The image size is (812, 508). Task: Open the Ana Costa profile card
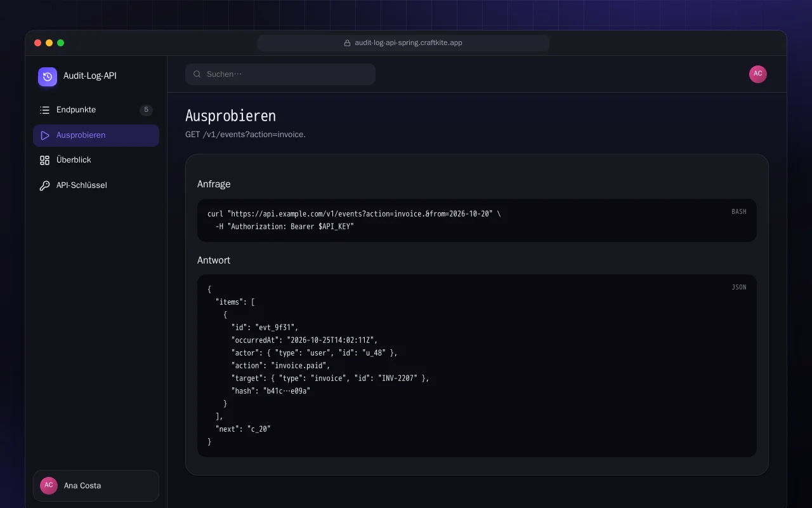[96, 486]
